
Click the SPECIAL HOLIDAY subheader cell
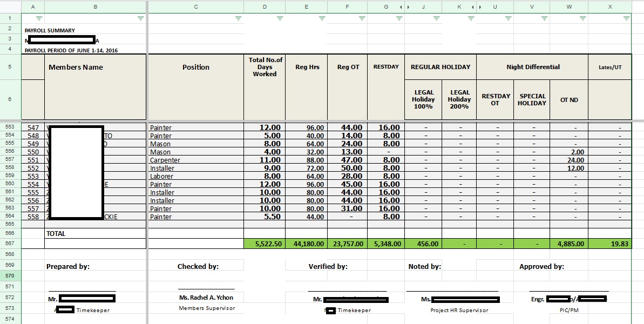(x=532, y=99)
